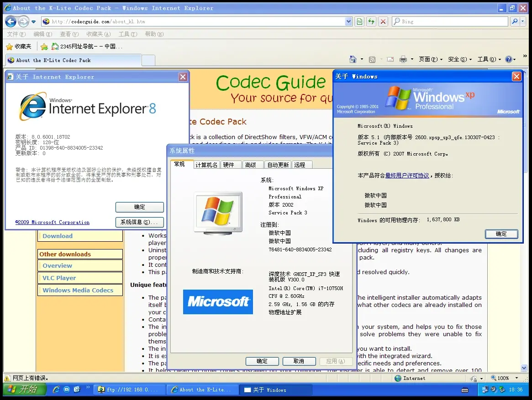
Task: Open the 工具 menu in the menu bar
Action: 128,34
